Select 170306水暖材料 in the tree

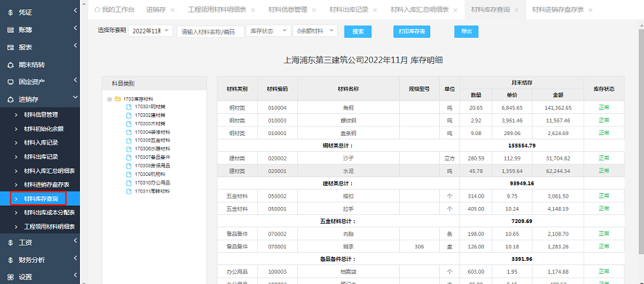coord(153,149)
